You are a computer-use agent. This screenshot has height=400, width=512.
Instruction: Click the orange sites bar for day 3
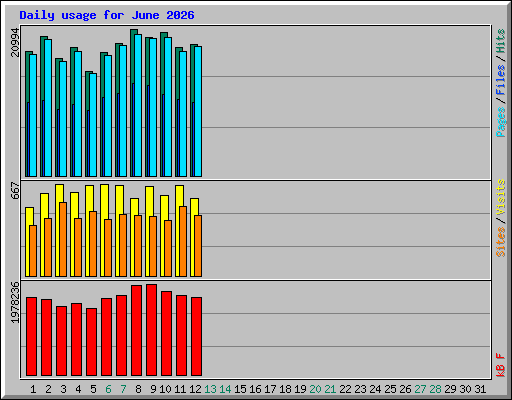[63, 239]
